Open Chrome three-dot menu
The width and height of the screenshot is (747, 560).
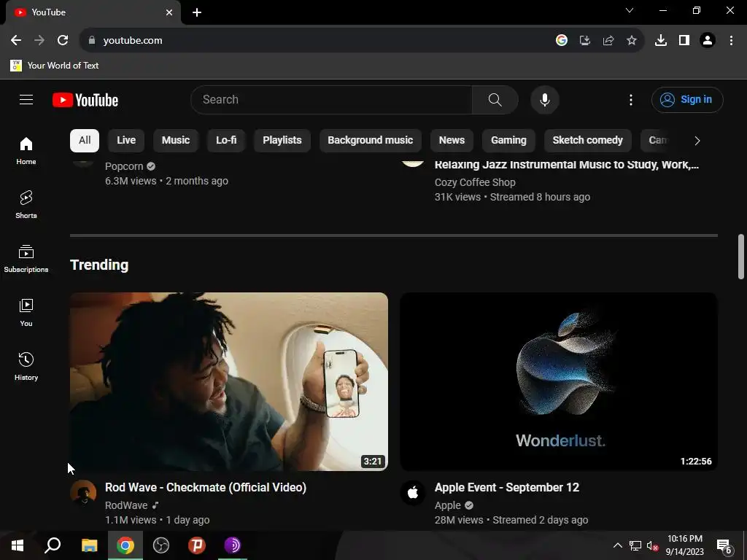pyautogui.click(x=731, y=41)
